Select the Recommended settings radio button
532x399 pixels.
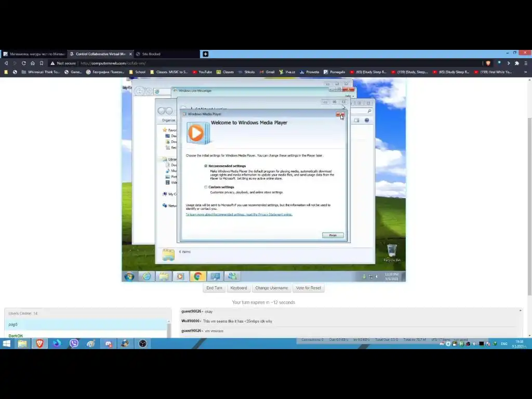[x=206, y=166]
